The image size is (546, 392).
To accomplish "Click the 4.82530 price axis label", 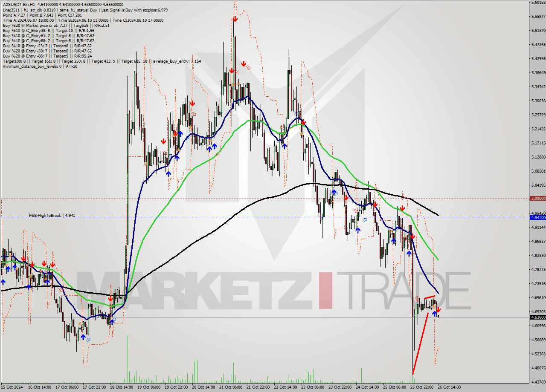I will click(x=538, y=256).
